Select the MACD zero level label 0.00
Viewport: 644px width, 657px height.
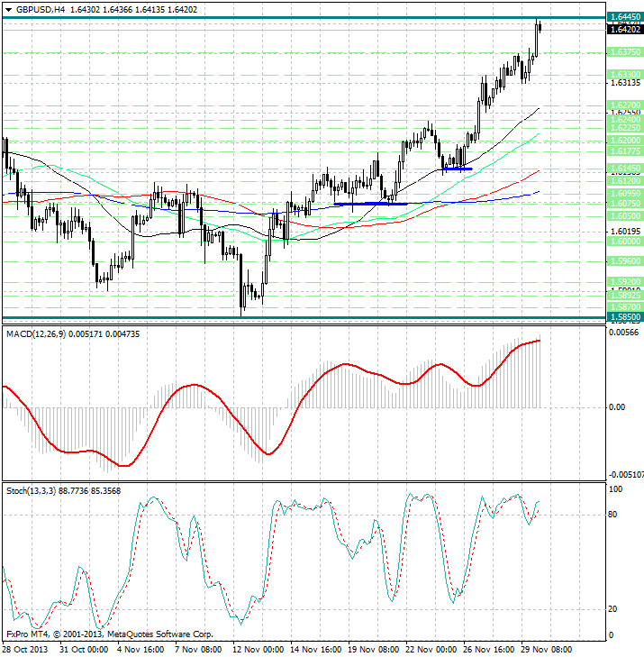tap(617, 407)
